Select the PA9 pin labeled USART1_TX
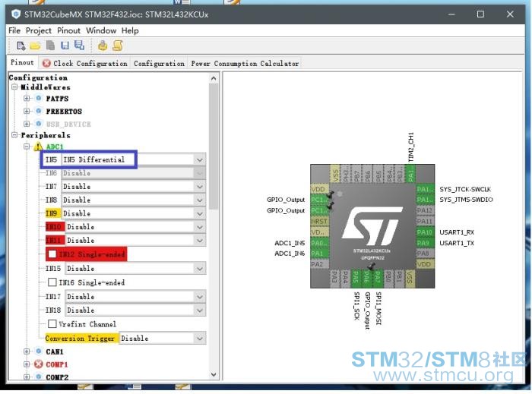The height and width of the screenshot is (394, 532). click(x=424, y=243)
